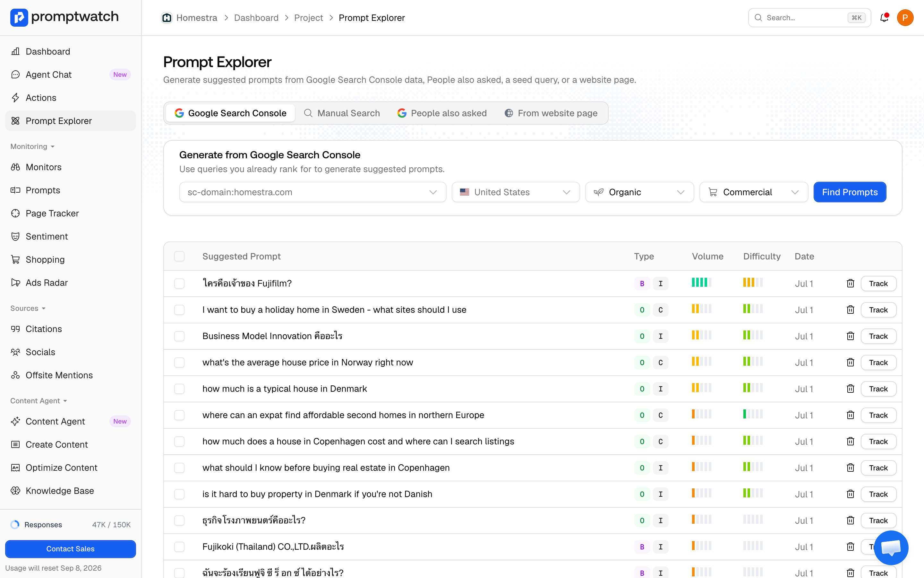Delete the real estate in Copenhagen prompt
Viewport: 924px width, 578px height.
[x=850, y=468]
